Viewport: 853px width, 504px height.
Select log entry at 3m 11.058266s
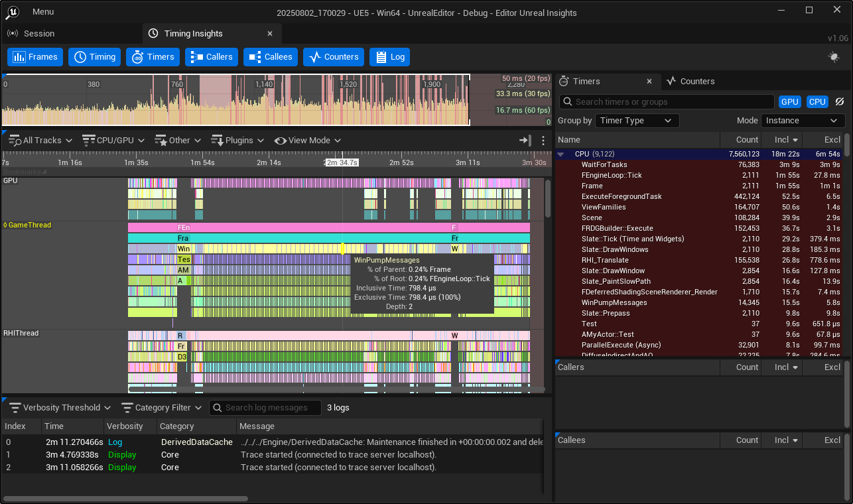(272, 468)
